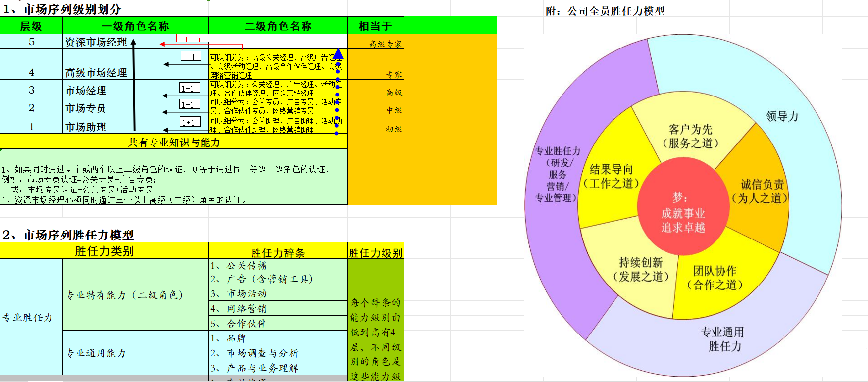The width and height of the screenshot is (868, 382).
Task: Select the 1、品牌 cell
Action: (278, 338)
